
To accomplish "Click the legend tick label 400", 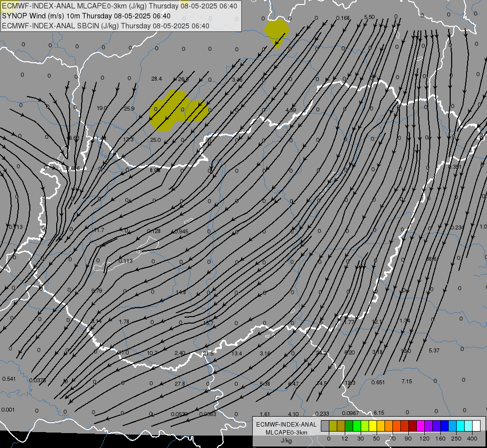I will coord(472,439).
